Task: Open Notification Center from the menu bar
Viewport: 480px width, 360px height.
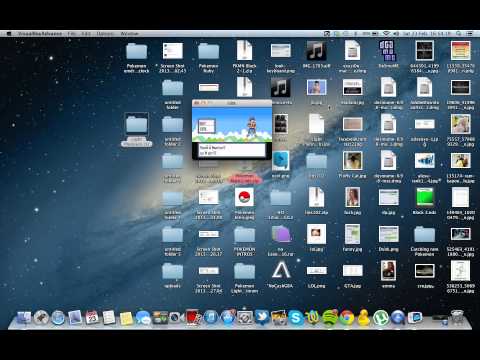Action: (470, 34)
